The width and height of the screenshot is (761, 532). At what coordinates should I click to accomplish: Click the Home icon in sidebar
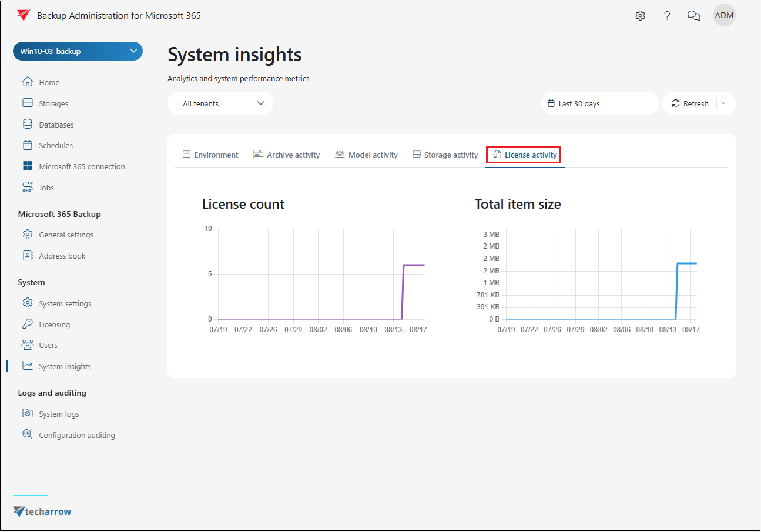28,82
